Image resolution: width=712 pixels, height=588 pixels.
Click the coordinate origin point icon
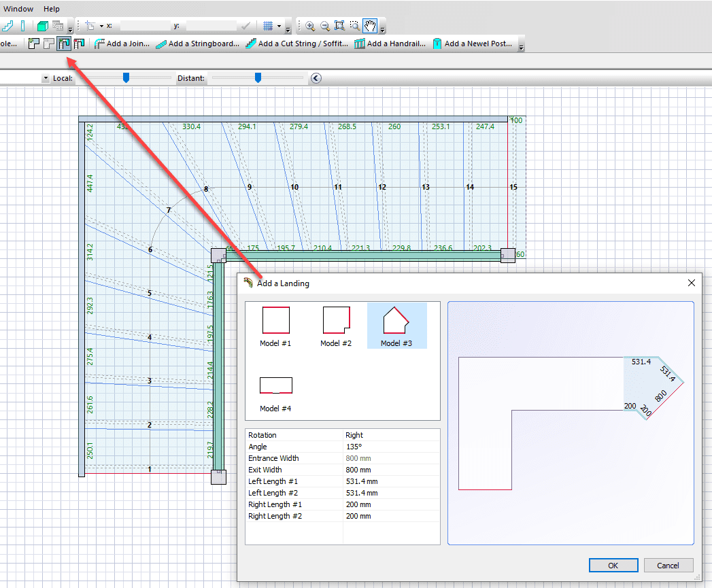point(90,26)
